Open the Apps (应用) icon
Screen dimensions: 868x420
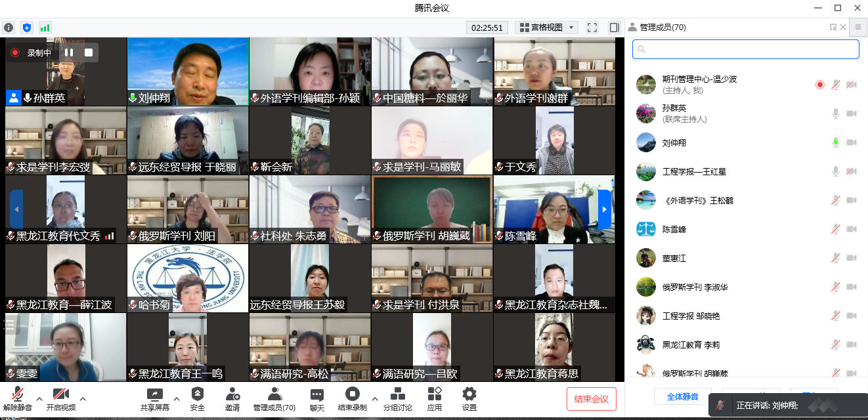click(x=435, y=398)
